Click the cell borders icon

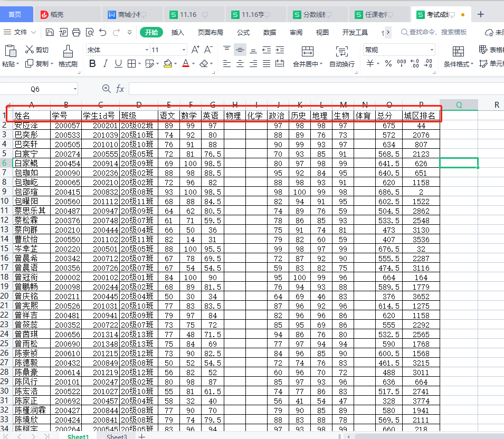(x=131, y=64)
